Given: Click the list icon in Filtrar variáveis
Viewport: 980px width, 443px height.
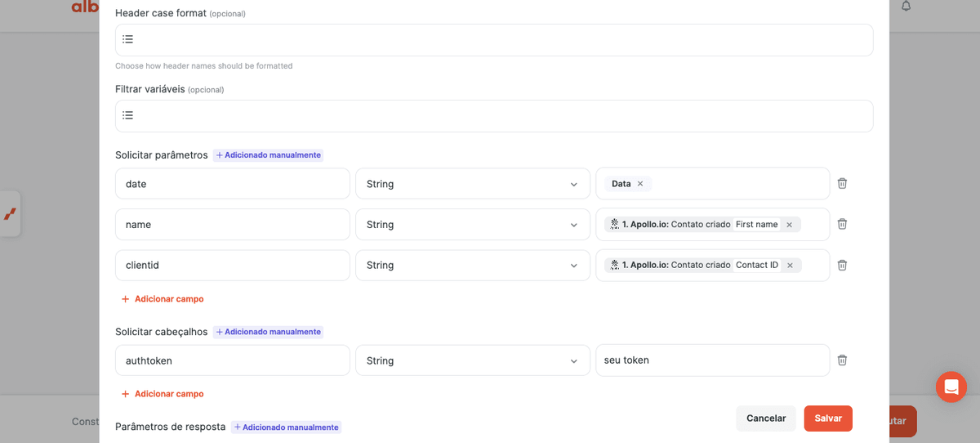Looking at the screenshot, I should (x=128, y=115).
